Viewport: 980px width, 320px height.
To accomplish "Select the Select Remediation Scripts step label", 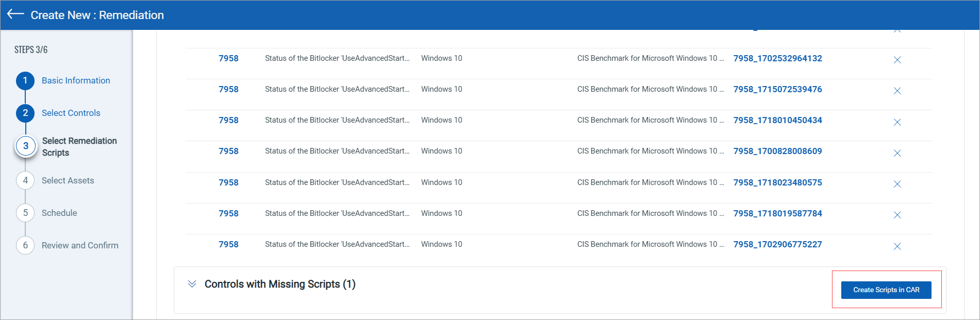I will 78,146.
